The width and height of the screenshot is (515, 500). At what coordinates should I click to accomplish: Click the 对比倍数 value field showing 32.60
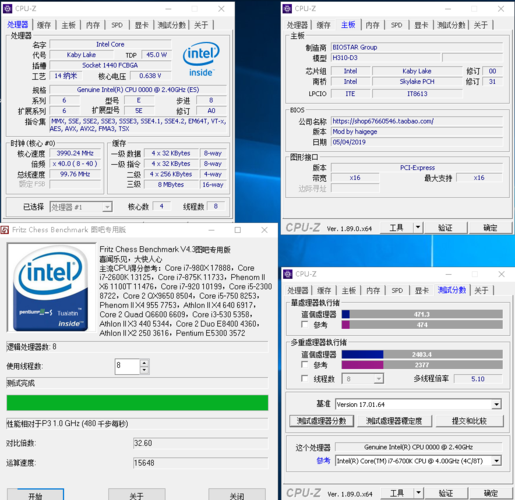click(200, 443)
